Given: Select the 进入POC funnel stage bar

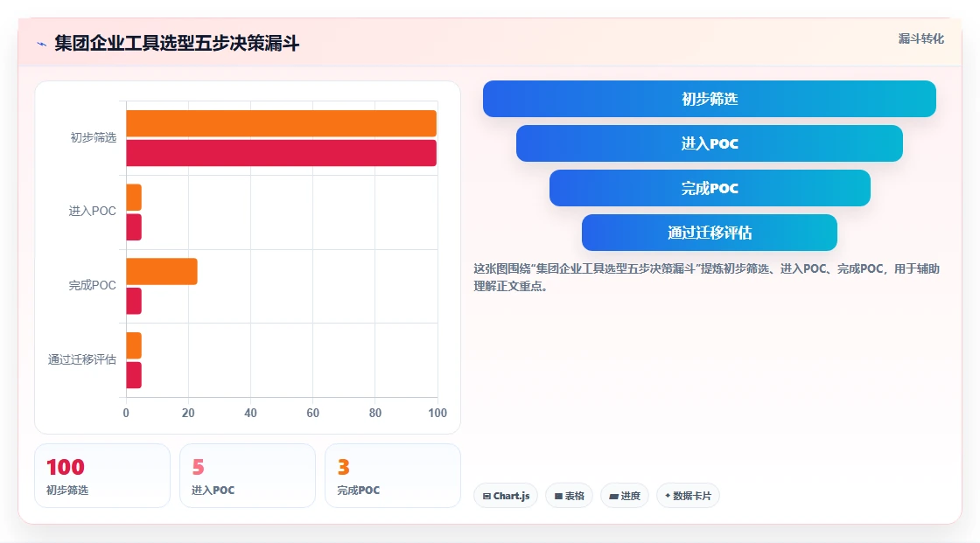Looking at the screenshot, I should (x=710, y=143).
